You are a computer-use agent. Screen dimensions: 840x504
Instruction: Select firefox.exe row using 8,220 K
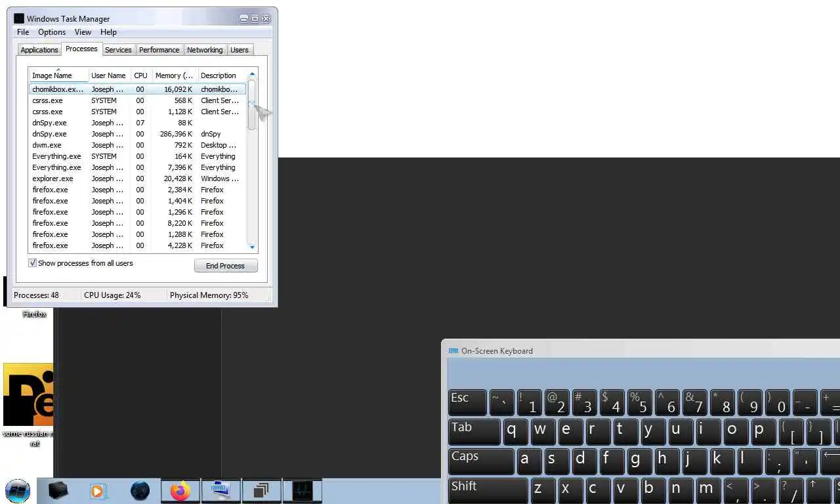[x=137, y=223]
